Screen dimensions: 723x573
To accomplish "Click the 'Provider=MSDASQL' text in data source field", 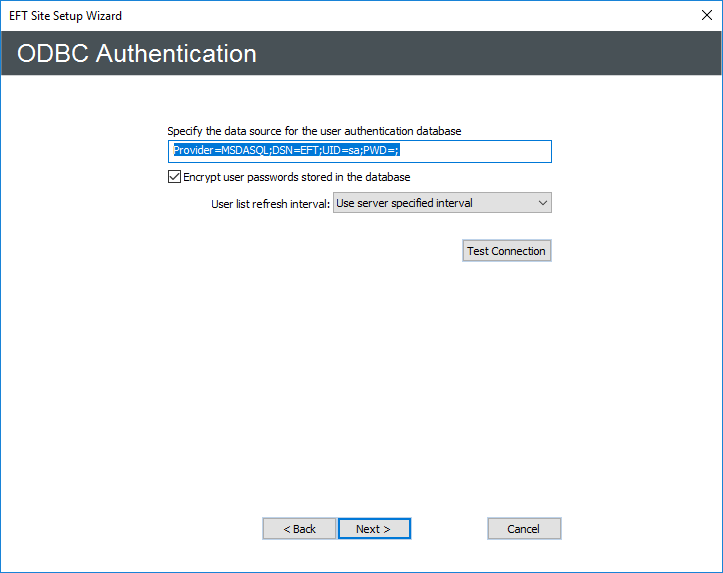I will 218,151.
